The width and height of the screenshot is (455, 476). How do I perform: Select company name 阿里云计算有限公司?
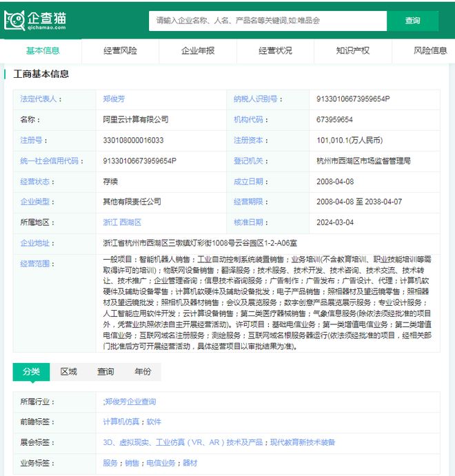[136, 120]
